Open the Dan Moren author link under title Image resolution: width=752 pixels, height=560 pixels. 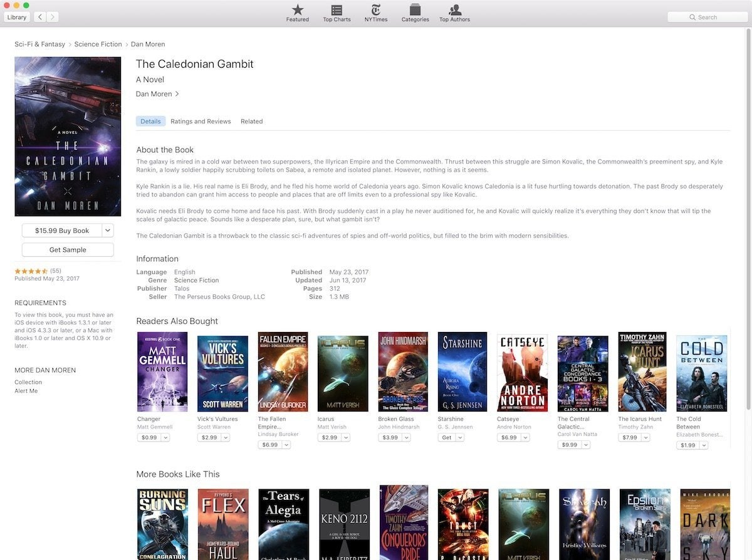[157, 94]
